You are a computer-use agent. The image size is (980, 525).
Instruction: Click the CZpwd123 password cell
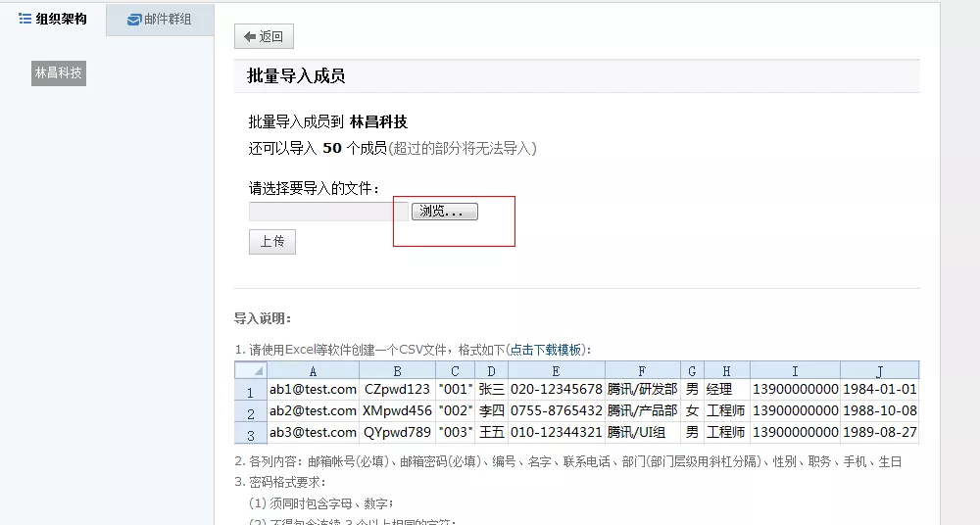click(x=397, y=390)
